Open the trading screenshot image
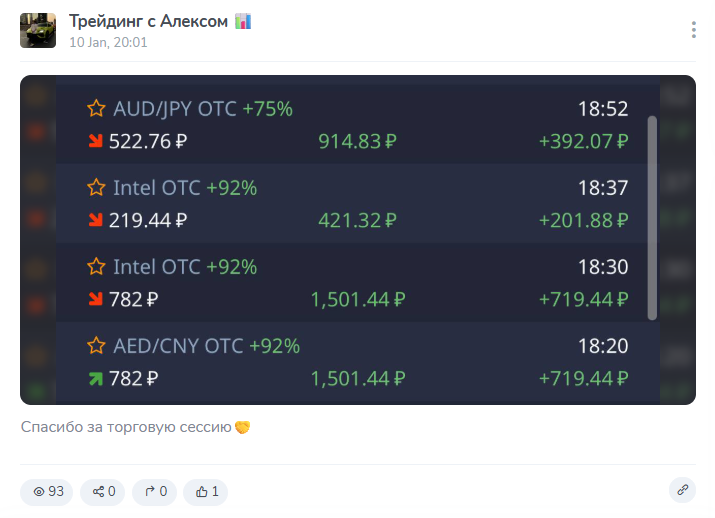The width and height of the screenshot is (715, 518). [x=357, y=240]
